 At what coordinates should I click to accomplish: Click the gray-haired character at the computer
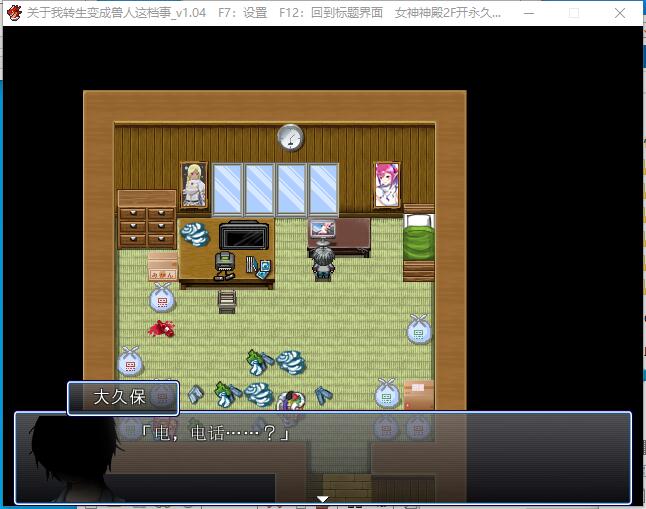323,262
